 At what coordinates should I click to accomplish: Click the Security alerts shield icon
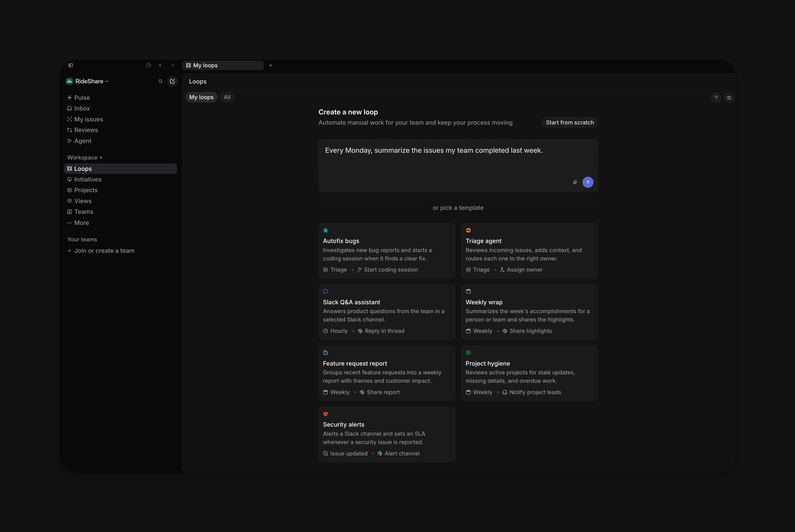(x=325, y=414)
